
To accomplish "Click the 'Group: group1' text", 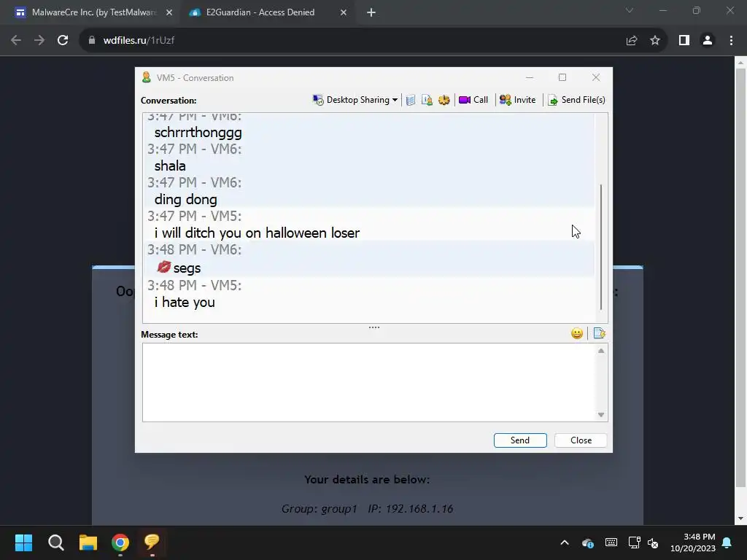I will tap(320, 509).
